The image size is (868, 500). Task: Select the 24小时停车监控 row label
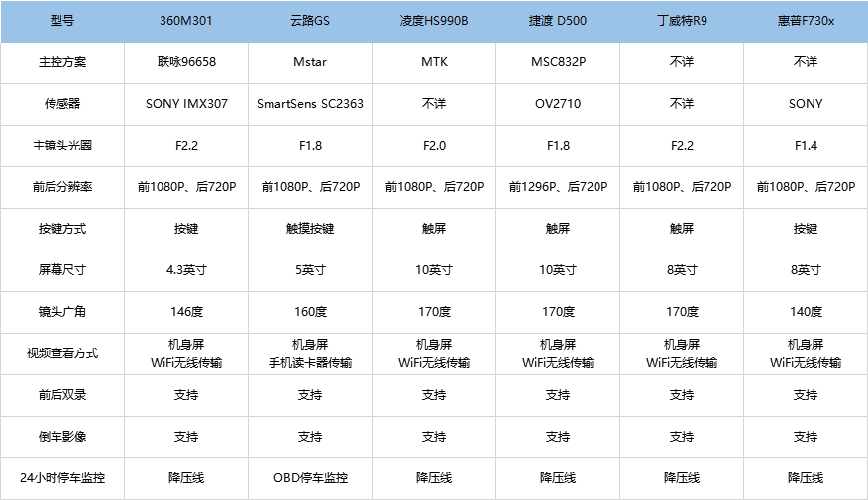(x=62, y=478)
